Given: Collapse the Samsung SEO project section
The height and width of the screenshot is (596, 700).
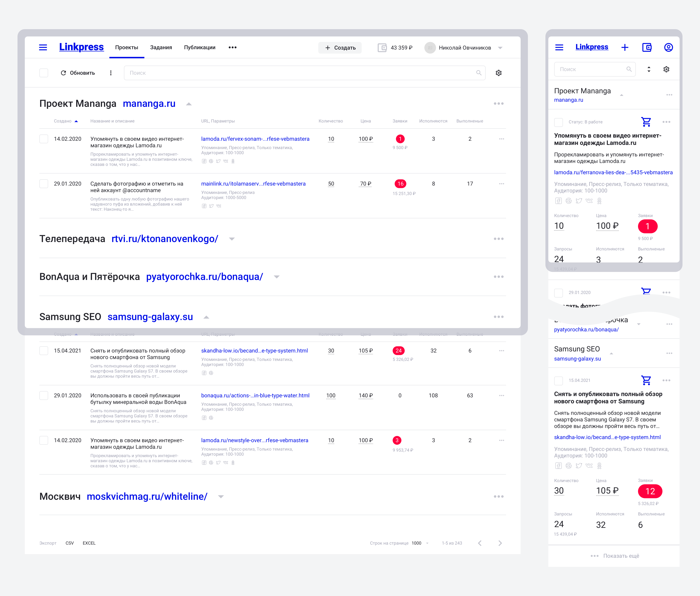Looking at the screenshot, I should pos(206,317).
